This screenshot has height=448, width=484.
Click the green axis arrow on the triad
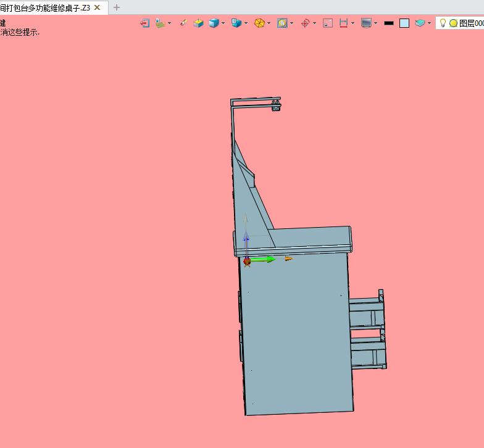point(264,260)
